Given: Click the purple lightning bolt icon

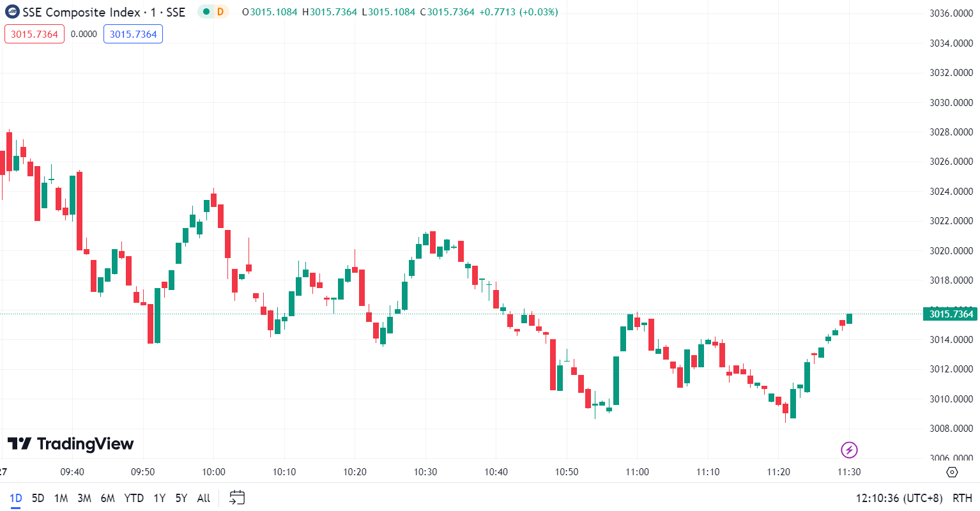Looking at the screenshot, I should (x=849, y=450).
